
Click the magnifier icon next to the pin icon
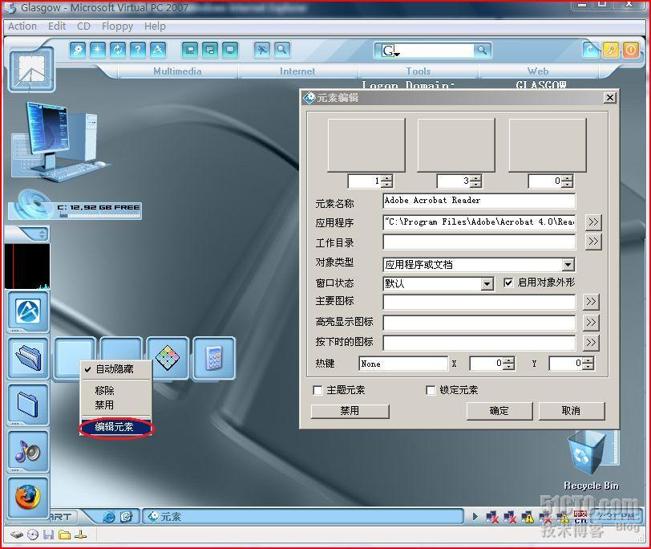click(x=281, y=50)
